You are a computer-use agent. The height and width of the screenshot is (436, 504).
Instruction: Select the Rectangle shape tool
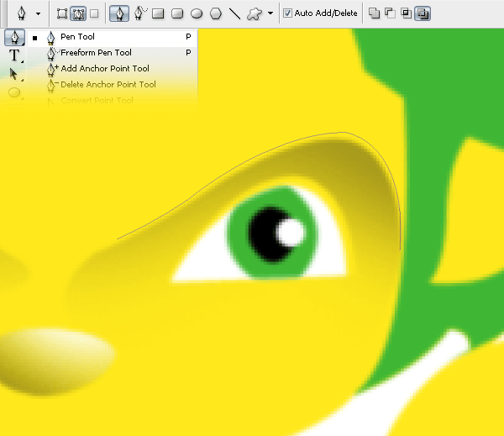click(158, 13)
